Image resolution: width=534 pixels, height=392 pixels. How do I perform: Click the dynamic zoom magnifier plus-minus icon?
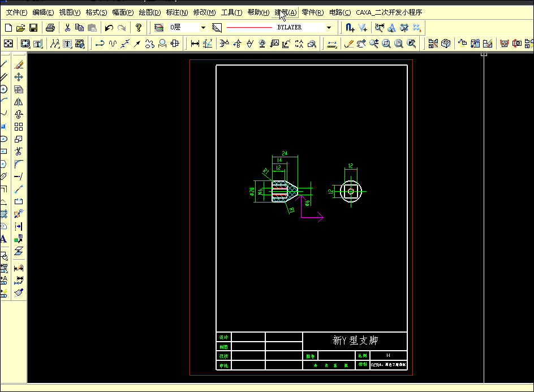click(x=373, y=44)
